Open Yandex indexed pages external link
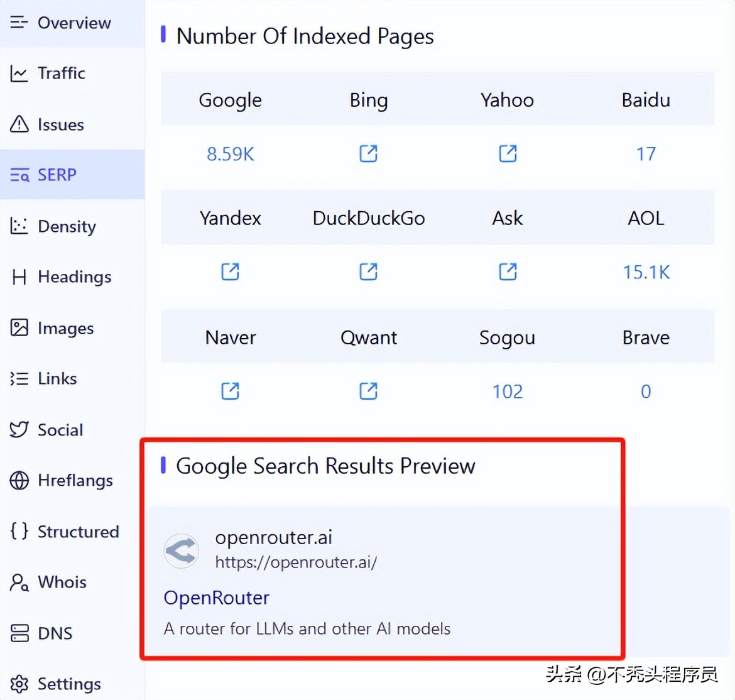 point(230,271)
